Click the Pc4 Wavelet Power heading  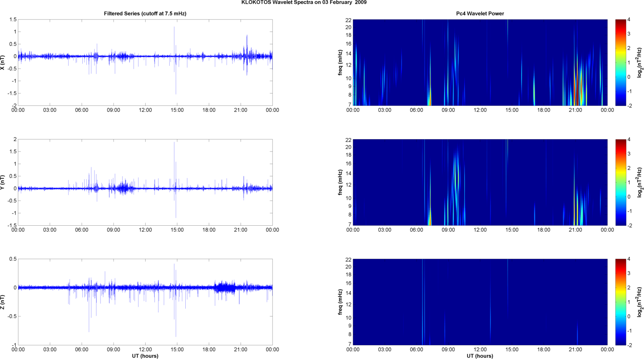click(x=480, y=13)
